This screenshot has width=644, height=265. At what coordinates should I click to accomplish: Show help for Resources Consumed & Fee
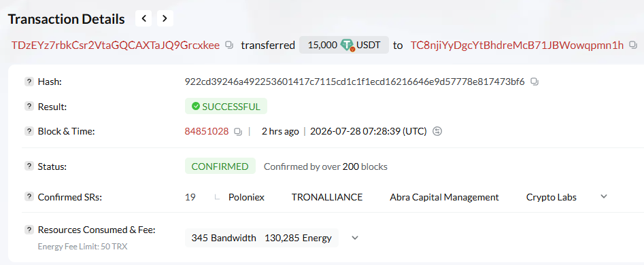pos(29,230)
